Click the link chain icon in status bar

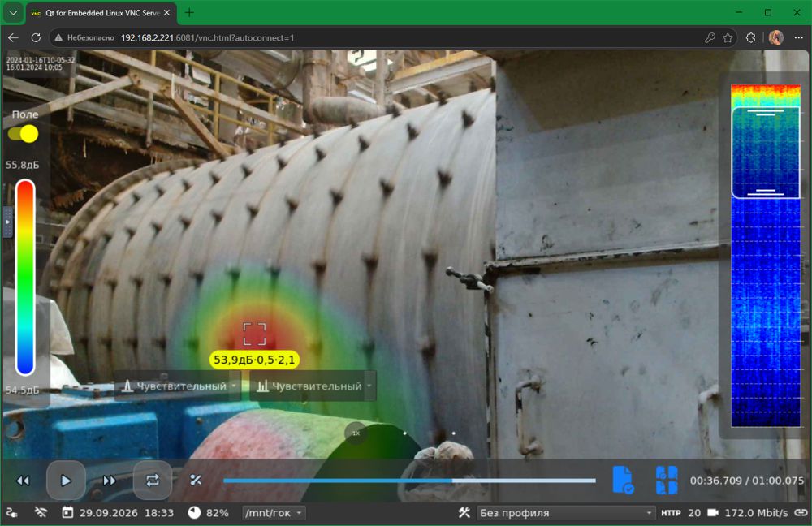pos(801,512)
